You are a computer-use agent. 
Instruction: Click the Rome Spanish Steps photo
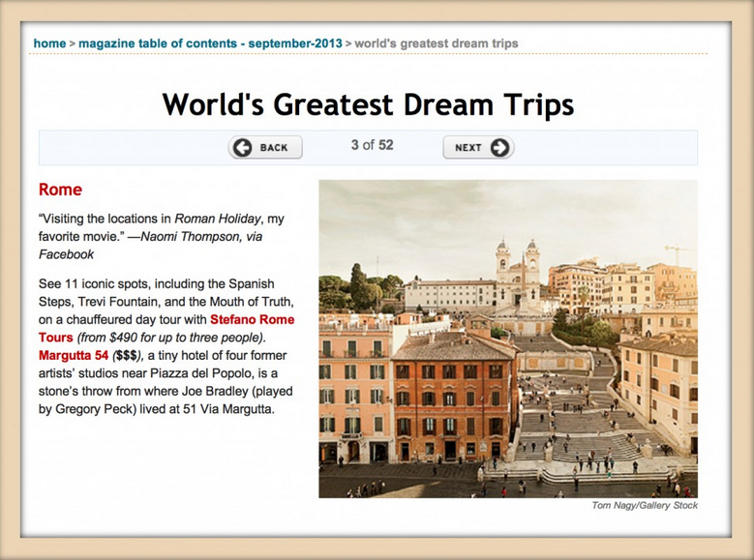pyautogui.click(x=508, y=339)
